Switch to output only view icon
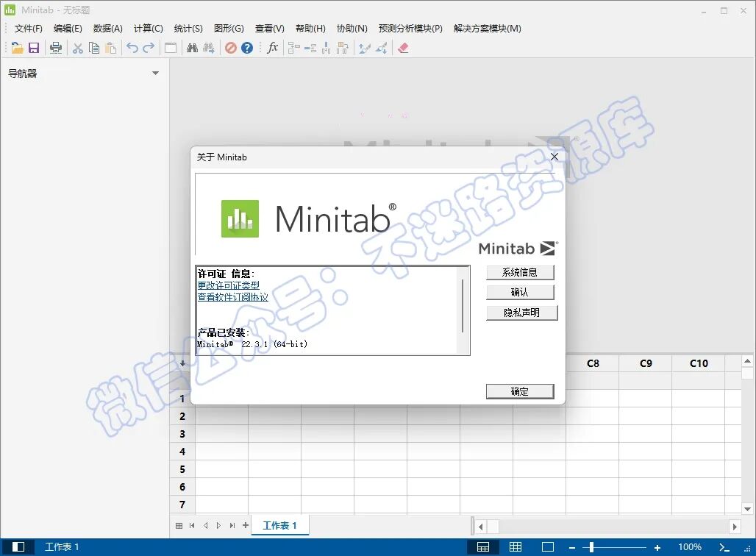Viewport: 756px width, 556px height. point(548,547)
